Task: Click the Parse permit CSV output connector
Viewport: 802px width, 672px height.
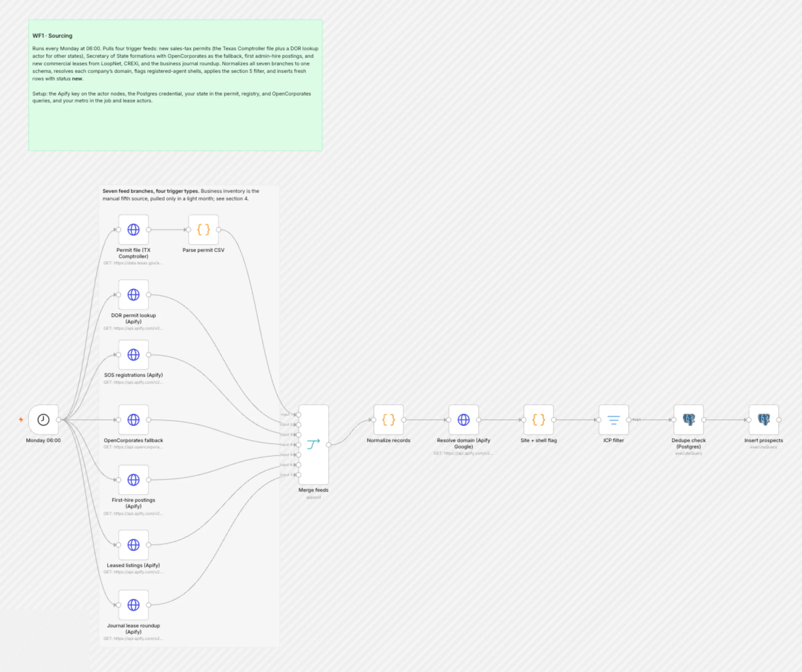Action: point(218,230)
